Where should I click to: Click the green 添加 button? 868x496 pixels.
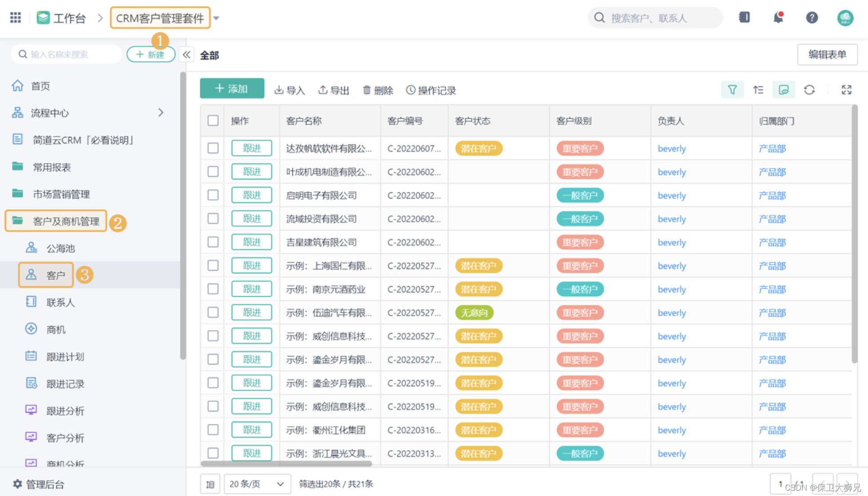(x=232, y=89)
